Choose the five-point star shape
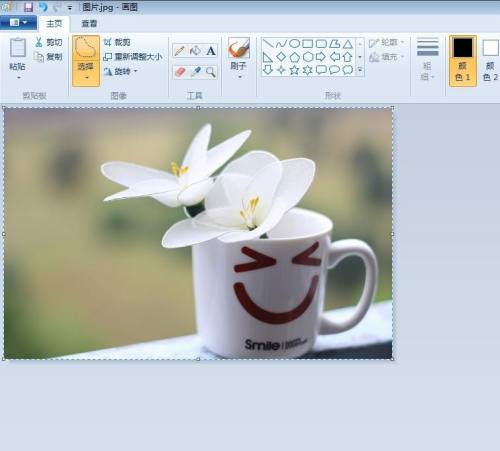 click(x=294, y=70)
